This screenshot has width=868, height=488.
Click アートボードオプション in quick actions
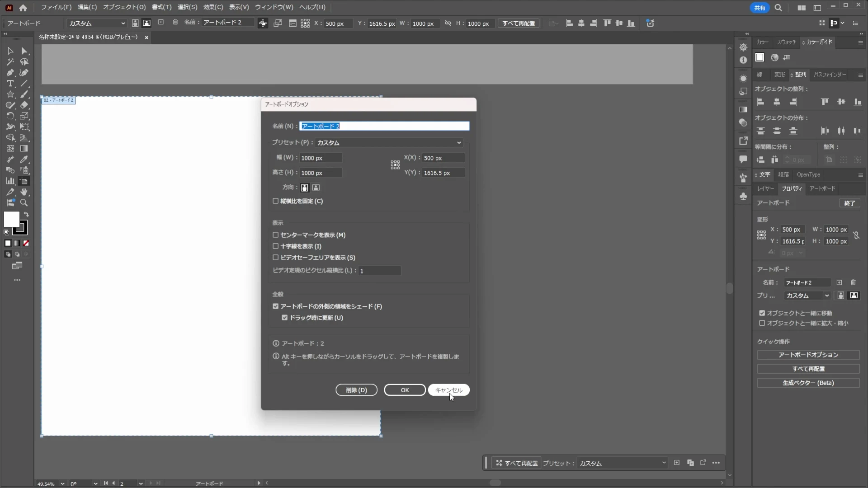pos(808,355)
